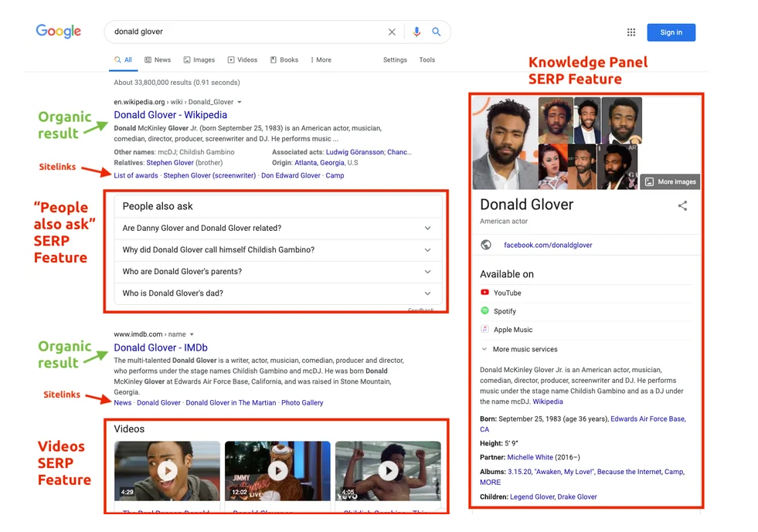This screenshot has width=758, height=532.
Task: Open the 3.15.20 album link
Action: (520, 472)
